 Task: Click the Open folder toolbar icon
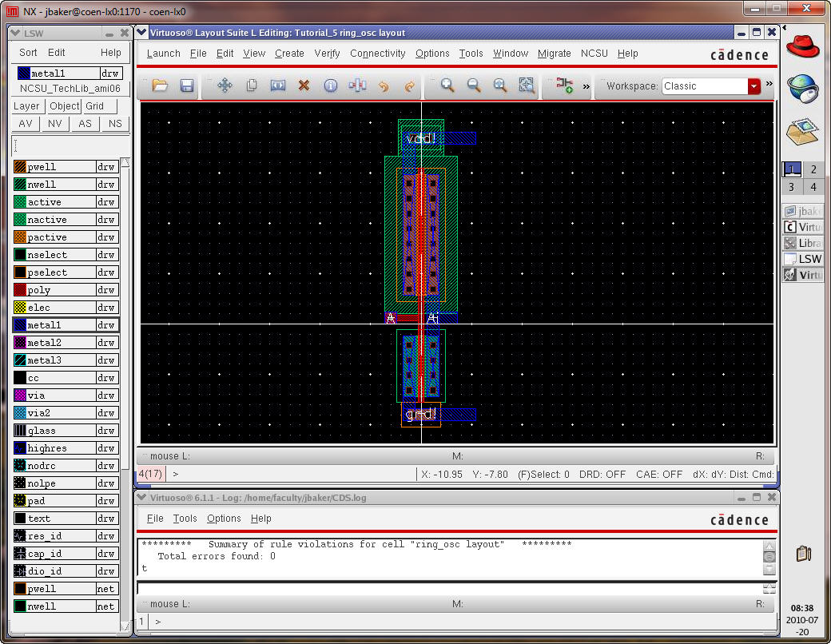[x=160, y=85]
